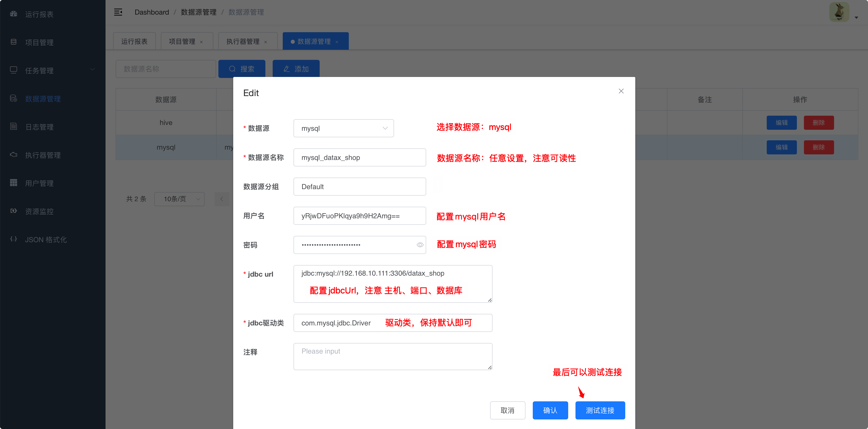This screenshot has height=429, width=868.
Task: Open 运行报表 dashboard icon in sidebar
Action: pos(14,14)
